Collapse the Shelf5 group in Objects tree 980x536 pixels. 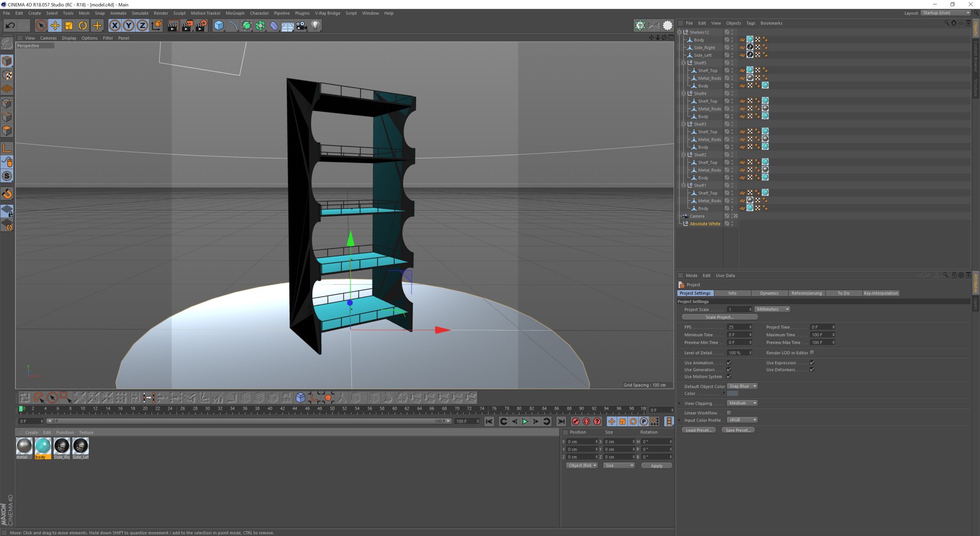tap(683, 63)
